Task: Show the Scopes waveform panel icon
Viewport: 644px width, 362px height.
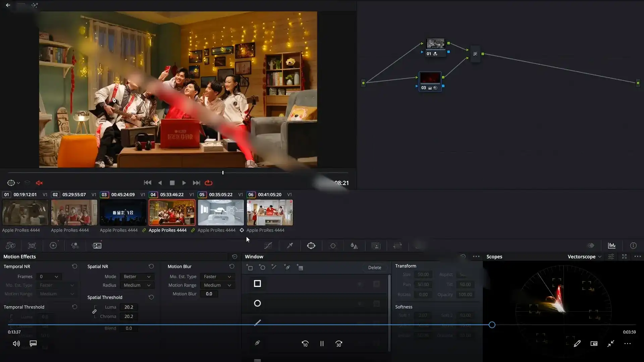Action: [x=611, y=246]
